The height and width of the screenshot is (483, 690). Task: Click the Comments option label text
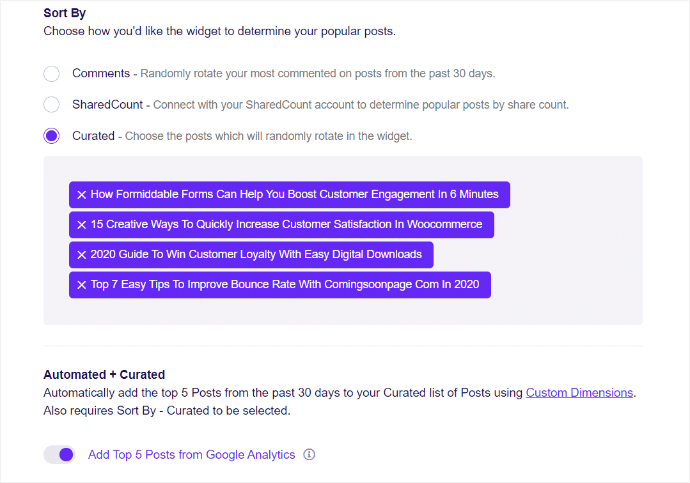pyautogui.click(x=101, y=73)
